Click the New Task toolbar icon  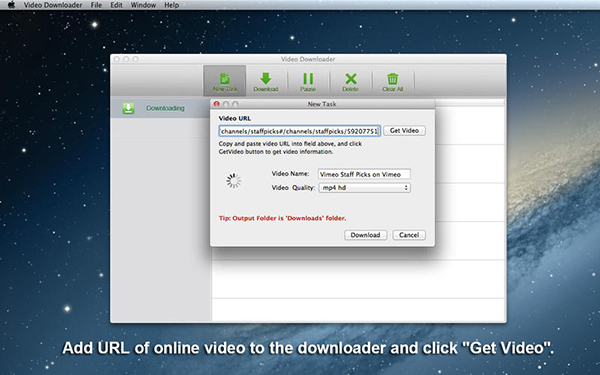click(225, 81)
